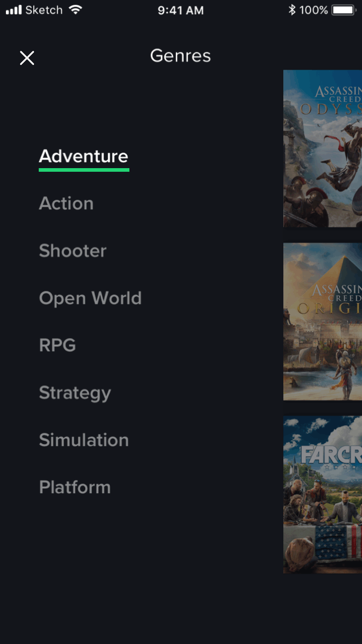Select the Action genre
The height and width of the screenshot is (644, 362).
66,203
